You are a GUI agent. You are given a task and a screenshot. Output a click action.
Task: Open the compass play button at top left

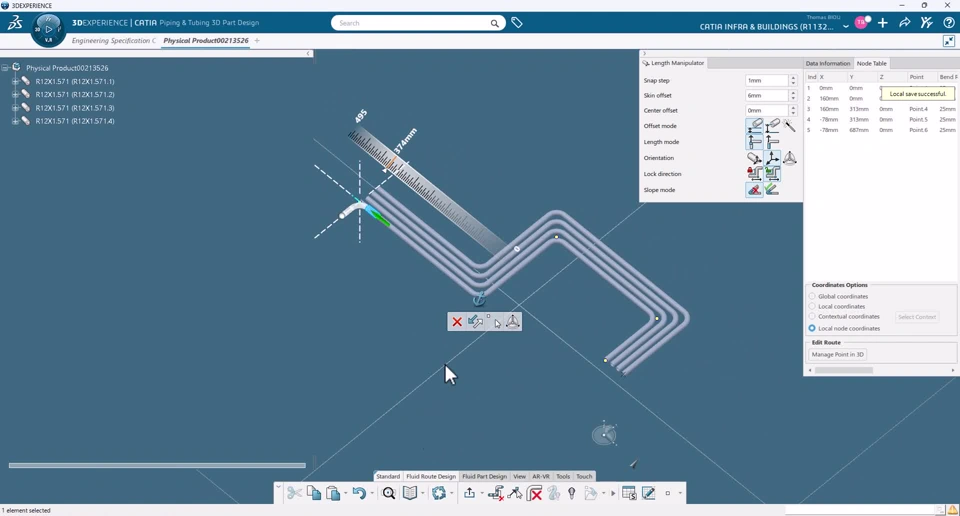click(x=48, y=29)
